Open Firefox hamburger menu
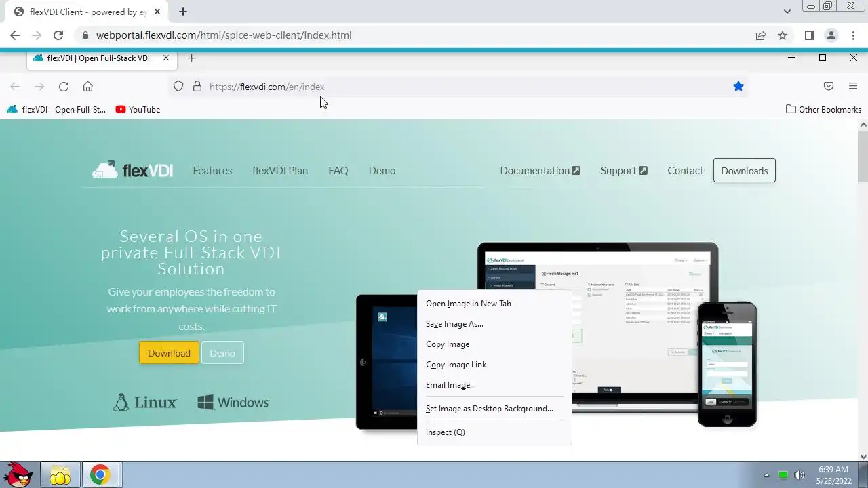Viewport: 868px width, 488px height. pos(853,87)
